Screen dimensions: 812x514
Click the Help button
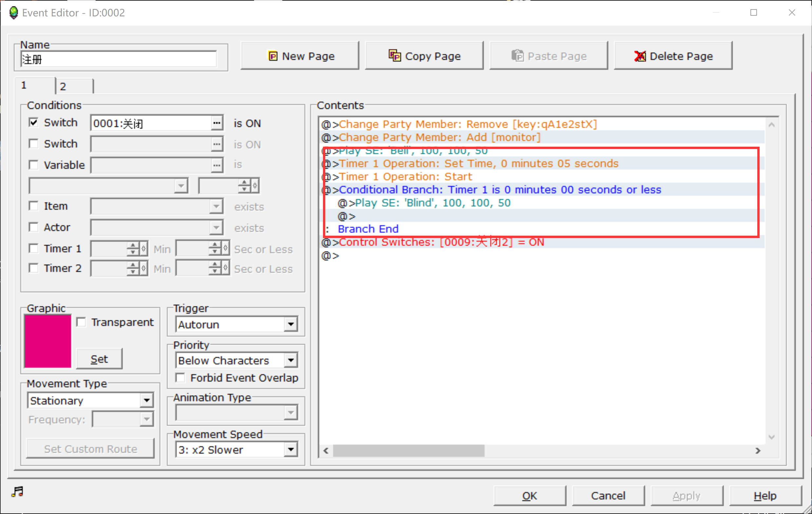pos(765,495)
